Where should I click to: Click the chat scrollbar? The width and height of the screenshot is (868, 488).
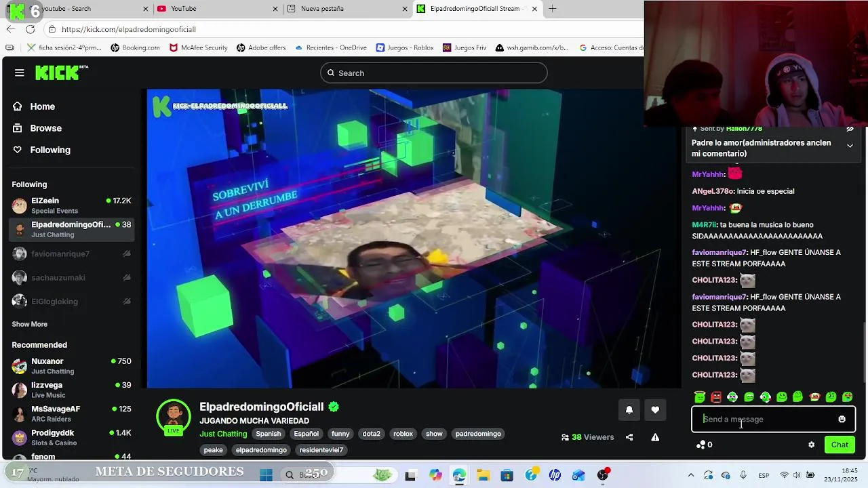coord(865,351)
